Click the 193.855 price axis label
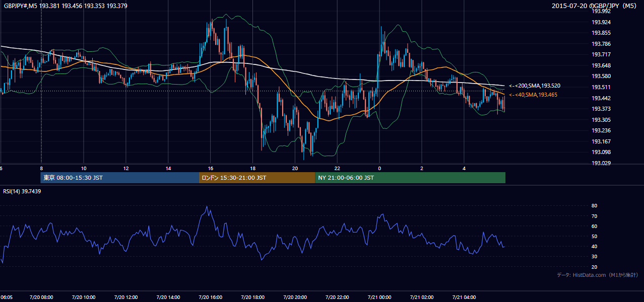The height and width of the screenshot is (302, 644). click(x=601, y=33)
